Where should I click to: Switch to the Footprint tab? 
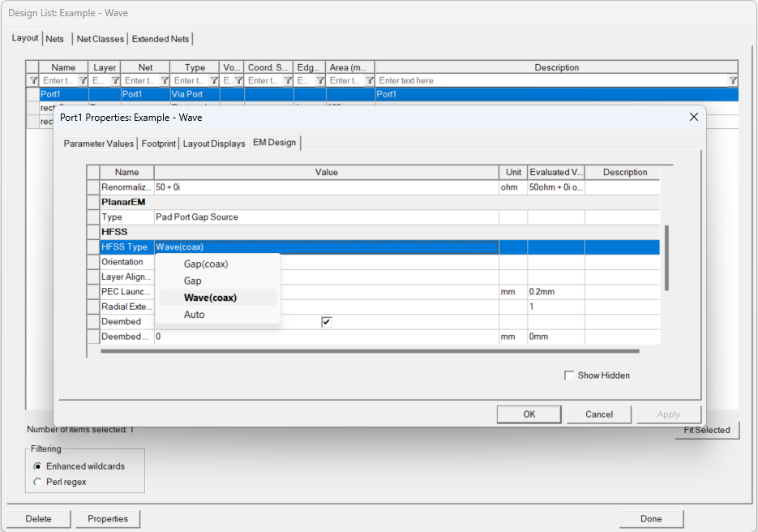pyautogui.click(x=159, y=144)
